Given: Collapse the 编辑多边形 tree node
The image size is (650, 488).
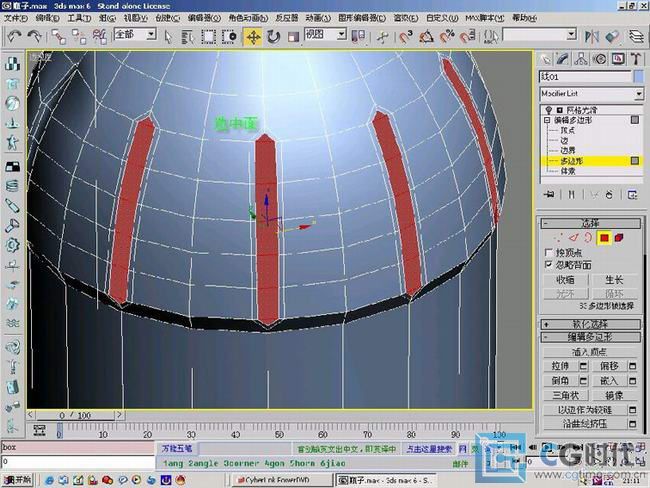Looking at the screenshot, I should [547, 120].
